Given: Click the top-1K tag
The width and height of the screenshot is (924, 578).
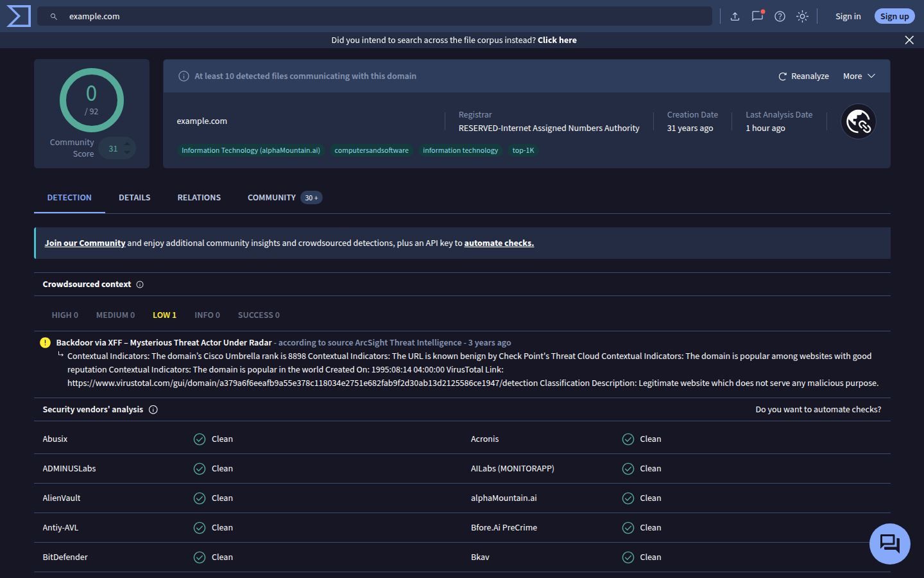Looking at the screenshot, I should (523, 150).
